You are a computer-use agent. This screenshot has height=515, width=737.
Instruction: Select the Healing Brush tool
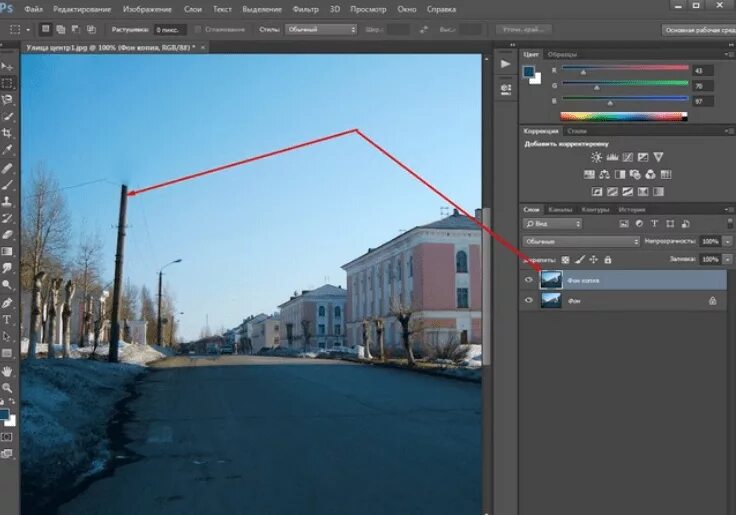click(x=7, y=168)
